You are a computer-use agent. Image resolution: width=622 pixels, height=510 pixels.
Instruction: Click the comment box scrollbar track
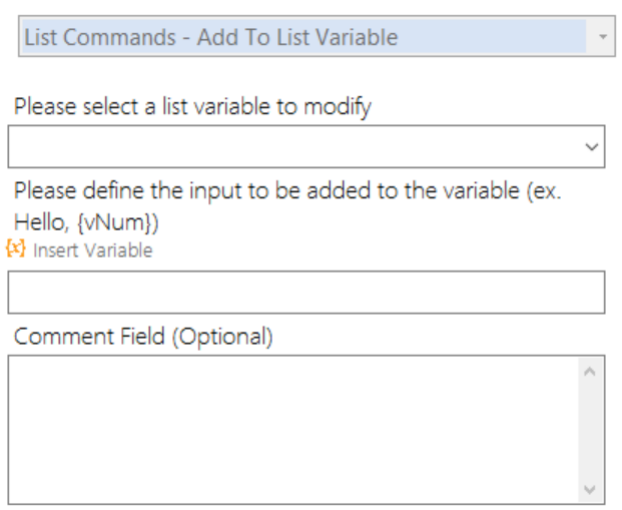pyautogui.click(x=589, y=430)
